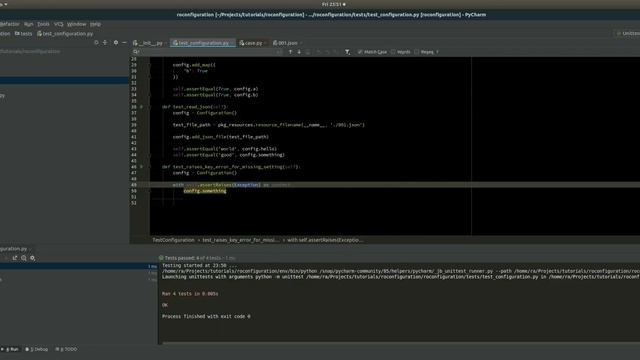Image resolution: width=640 pixels, height=360 pixels.
Task: Click the Run panel test_configuration.py tab
Action: click(15, 249)
